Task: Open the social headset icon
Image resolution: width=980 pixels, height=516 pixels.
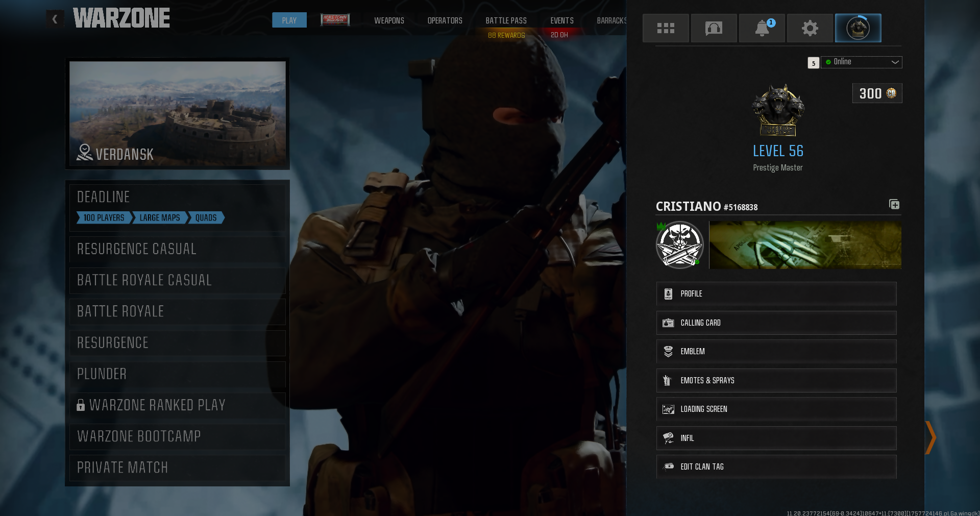Action: point(714,28)
